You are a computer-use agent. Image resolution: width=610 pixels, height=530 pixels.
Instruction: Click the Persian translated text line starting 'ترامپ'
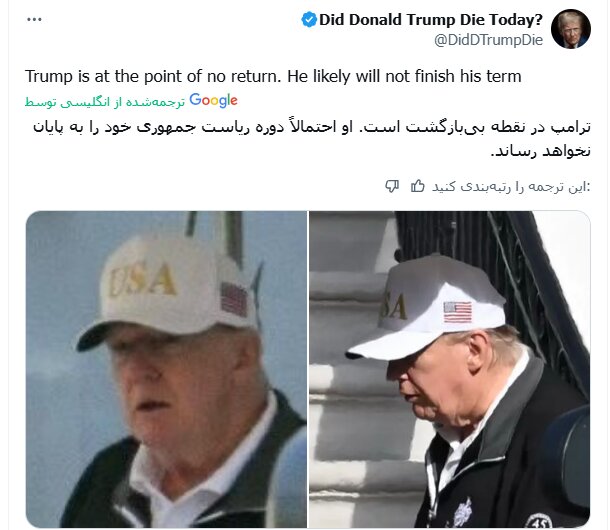click(x=312, y=127)
